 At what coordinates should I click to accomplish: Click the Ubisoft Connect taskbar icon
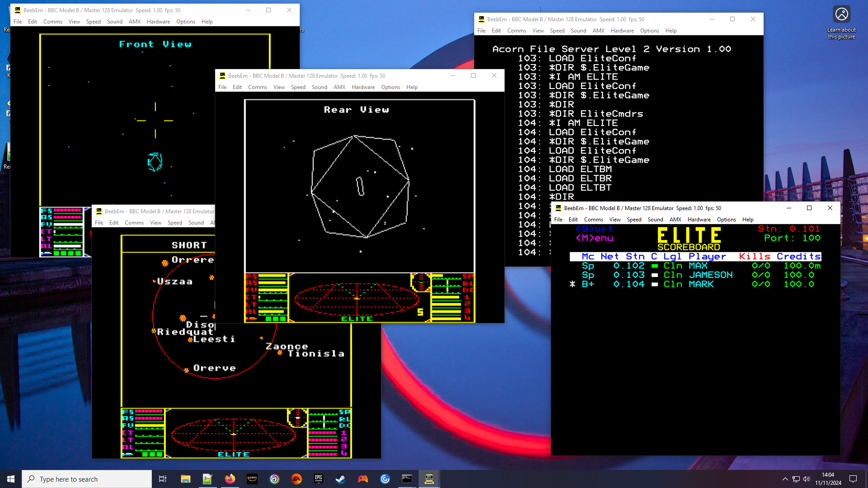click(274, 479)
